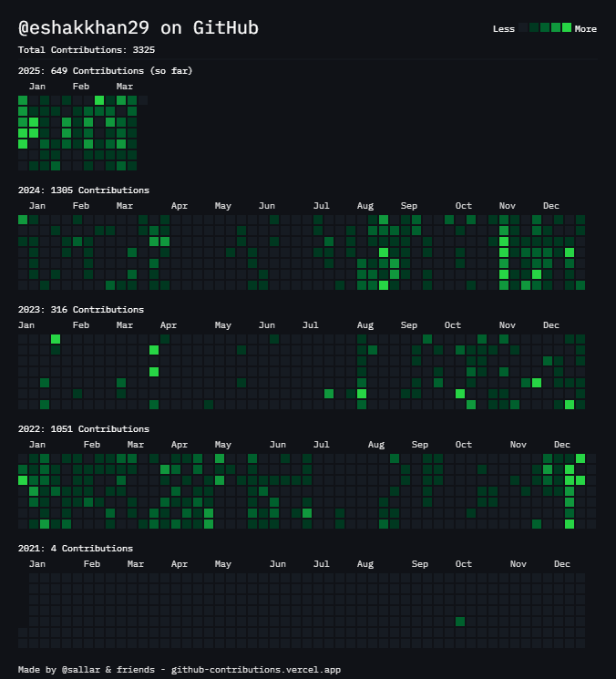Select the '2025: 649 Contributions (so far)' heading

[105, 71]
